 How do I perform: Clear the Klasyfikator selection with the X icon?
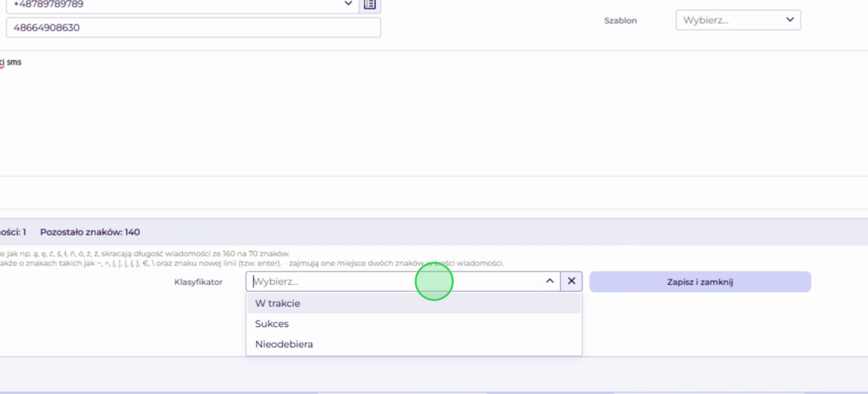(x=572, y=281)
